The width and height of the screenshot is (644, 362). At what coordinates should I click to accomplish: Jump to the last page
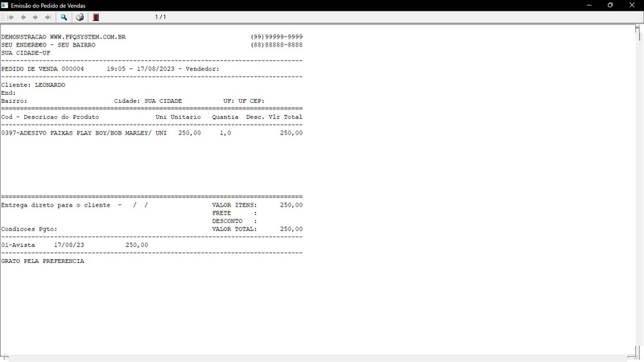click(x=48, y=17)
